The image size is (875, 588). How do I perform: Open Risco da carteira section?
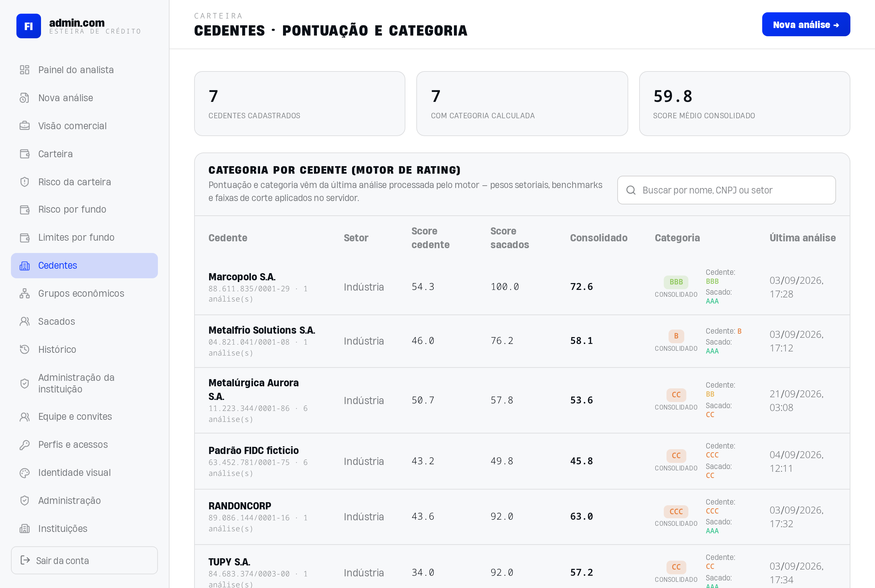tap(84, 182)
